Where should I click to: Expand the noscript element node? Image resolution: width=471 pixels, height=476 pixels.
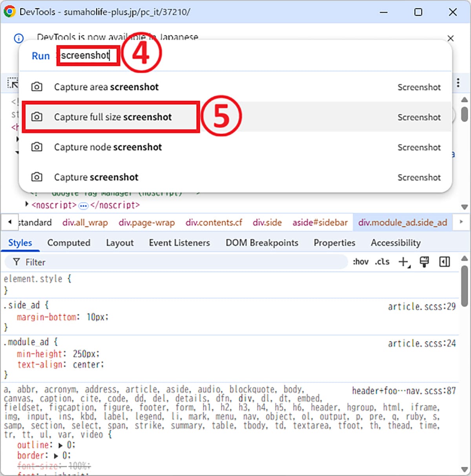pos(27,204)
